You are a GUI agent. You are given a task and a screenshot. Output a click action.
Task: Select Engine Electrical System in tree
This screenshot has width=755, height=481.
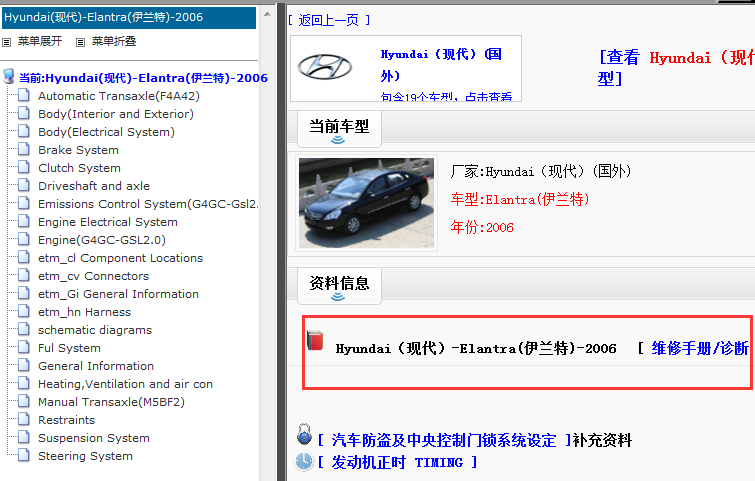pos(107,222)
